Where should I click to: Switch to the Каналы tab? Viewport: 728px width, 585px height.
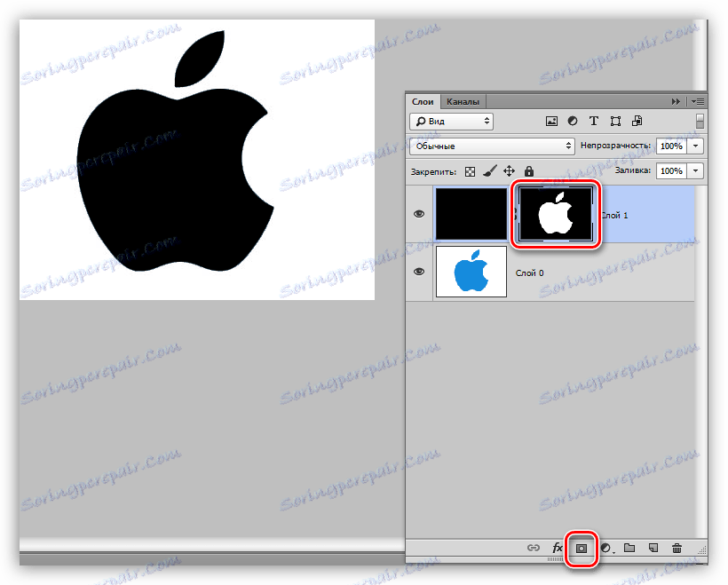tap(463, 102)
